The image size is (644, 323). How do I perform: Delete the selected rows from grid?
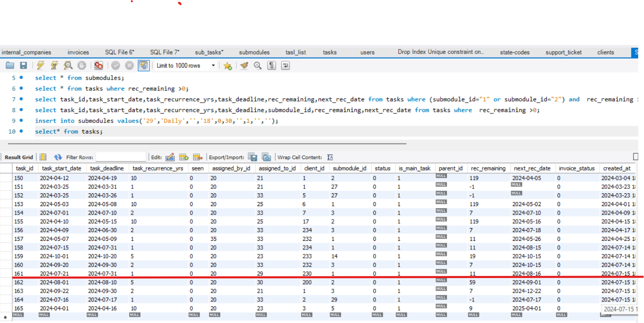point(198,157)
